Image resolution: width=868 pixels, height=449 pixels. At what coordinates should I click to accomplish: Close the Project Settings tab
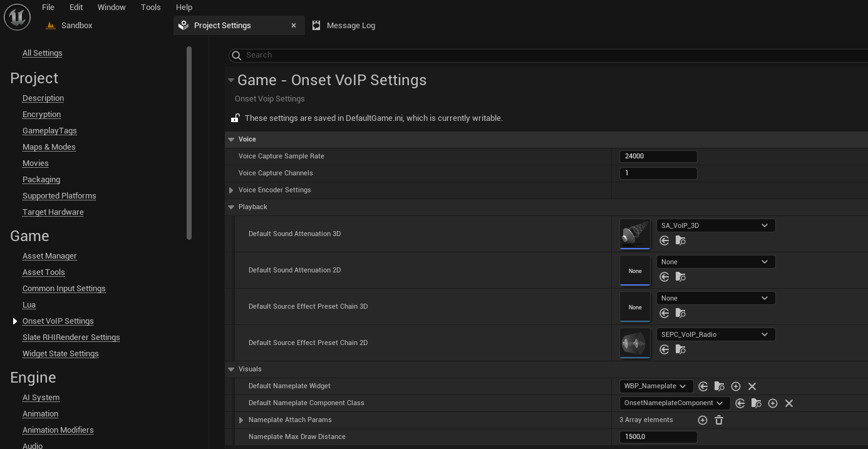point(294,26)
